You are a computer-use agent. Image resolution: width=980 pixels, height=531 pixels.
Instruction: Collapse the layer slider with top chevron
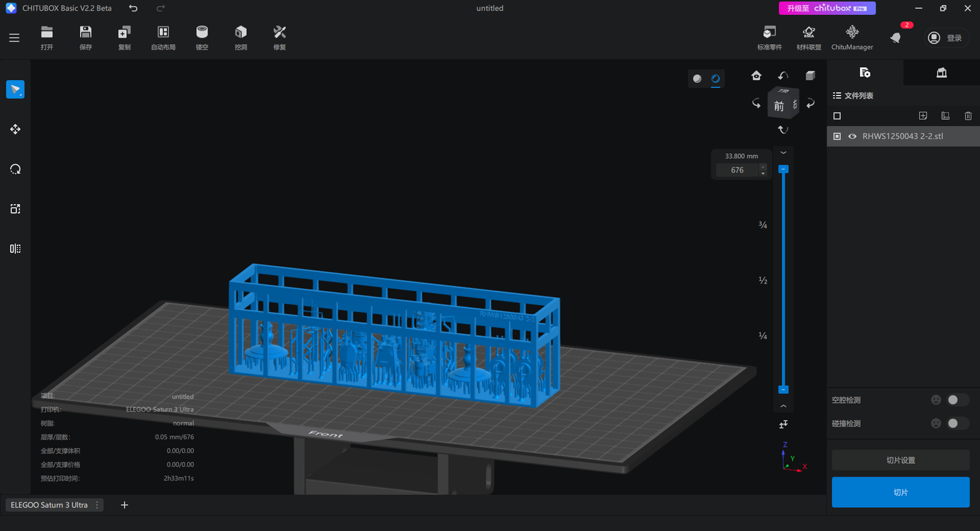tap(783, 153)
